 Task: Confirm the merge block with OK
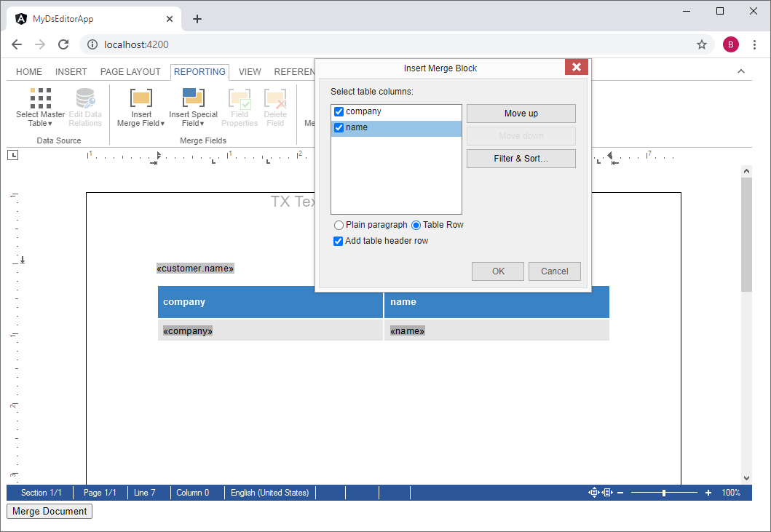pyautogui.click(x=498, y=271)
